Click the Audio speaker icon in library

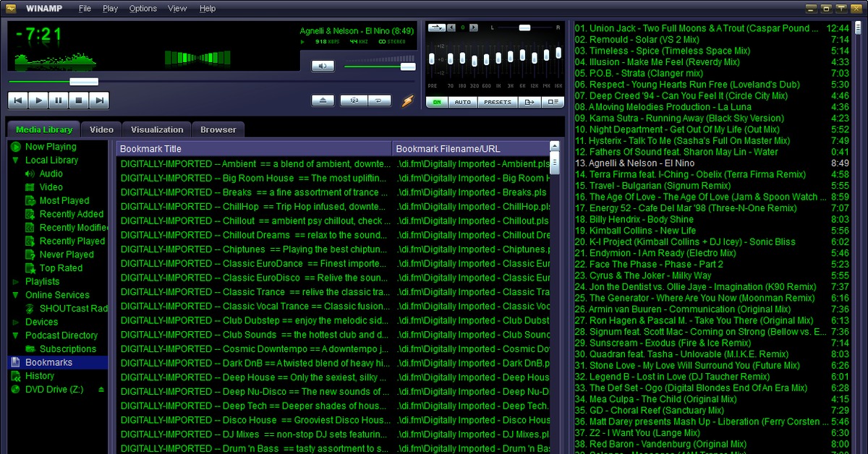(30, 174)
